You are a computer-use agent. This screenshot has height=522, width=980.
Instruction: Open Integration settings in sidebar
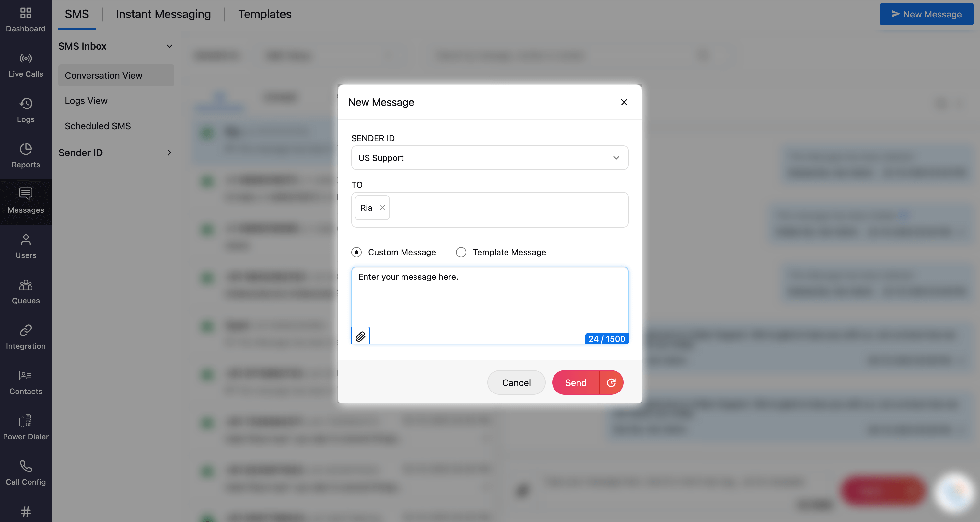point(26,337)
